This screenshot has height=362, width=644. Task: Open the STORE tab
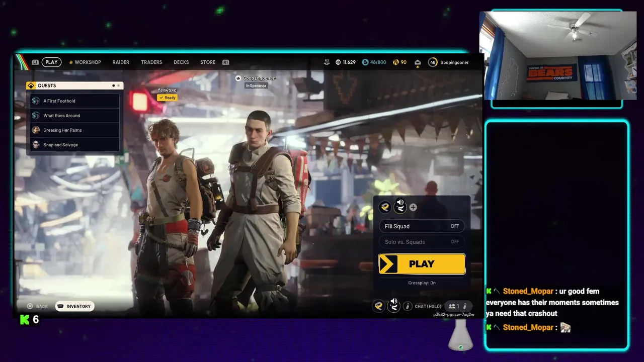[x=208, y=62]
